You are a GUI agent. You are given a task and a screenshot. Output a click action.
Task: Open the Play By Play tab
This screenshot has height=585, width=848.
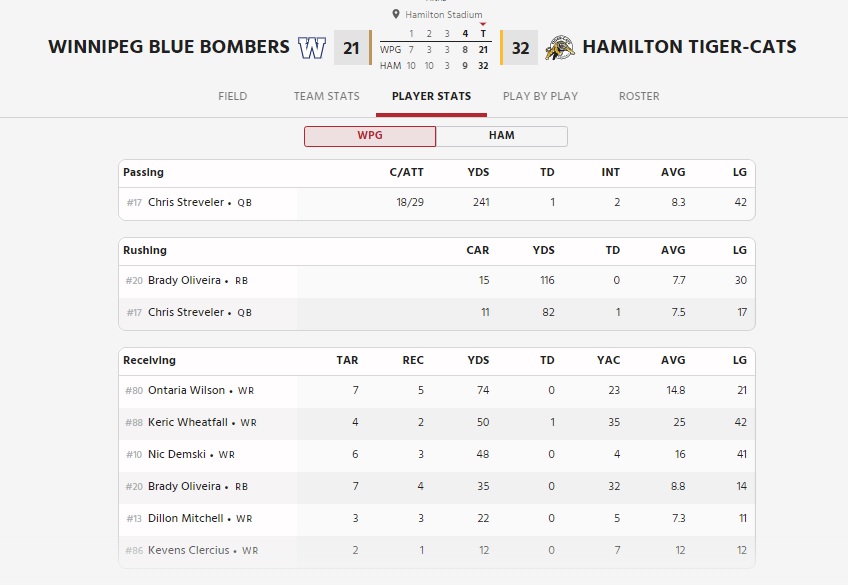coord(540,96)
